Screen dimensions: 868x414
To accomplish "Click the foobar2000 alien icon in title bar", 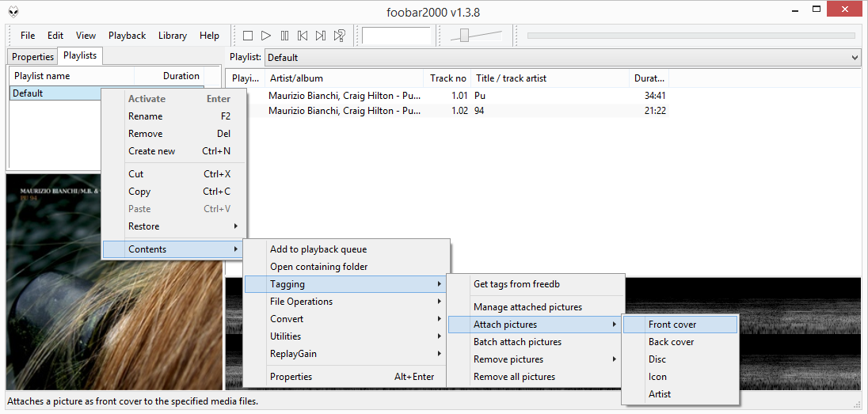I will [x=13, y=11].
